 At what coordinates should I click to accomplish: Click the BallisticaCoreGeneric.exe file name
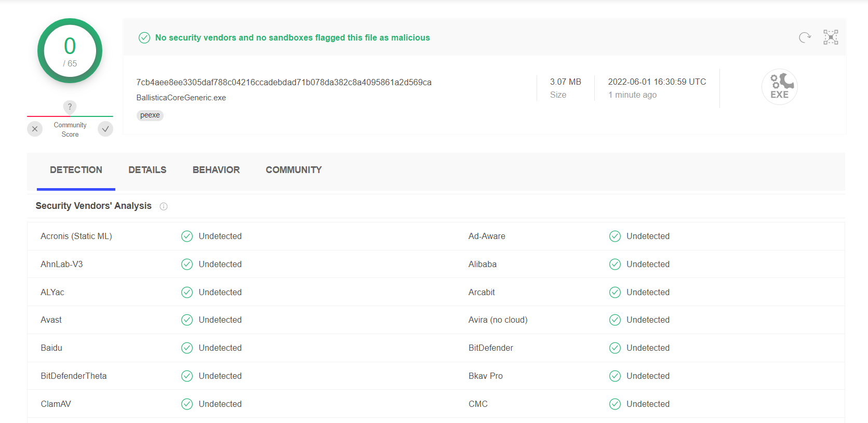[181, 98]
